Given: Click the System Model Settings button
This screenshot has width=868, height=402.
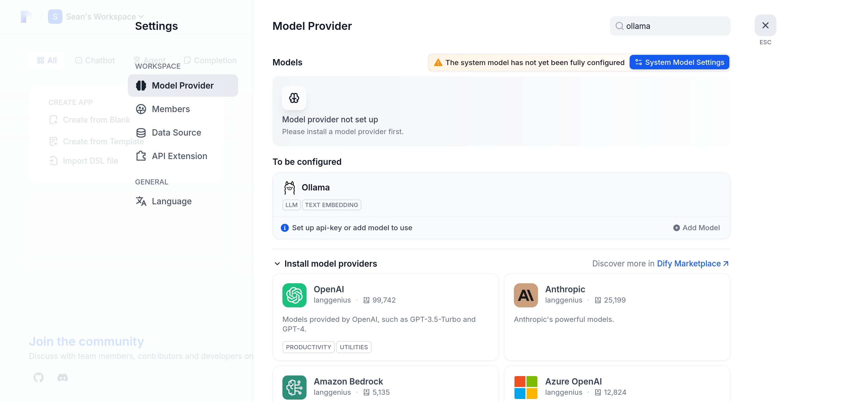Looking at the screenshot, I should (x=679, y=62).
